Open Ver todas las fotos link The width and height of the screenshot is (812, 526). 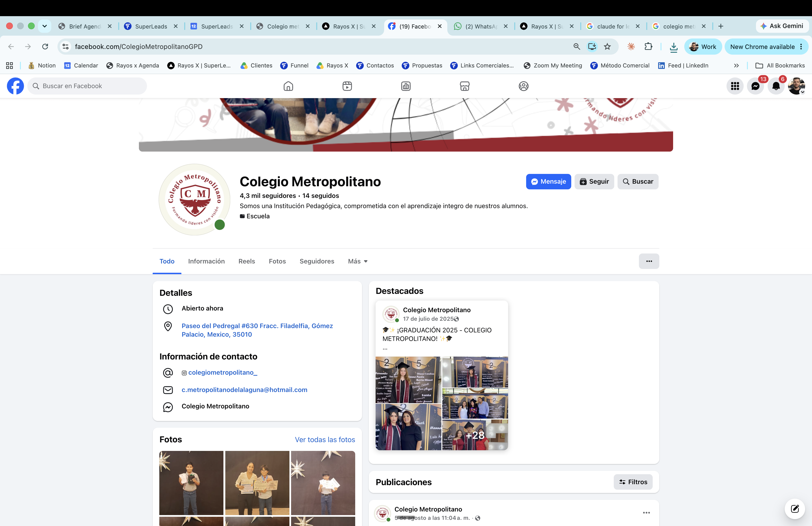325,440
